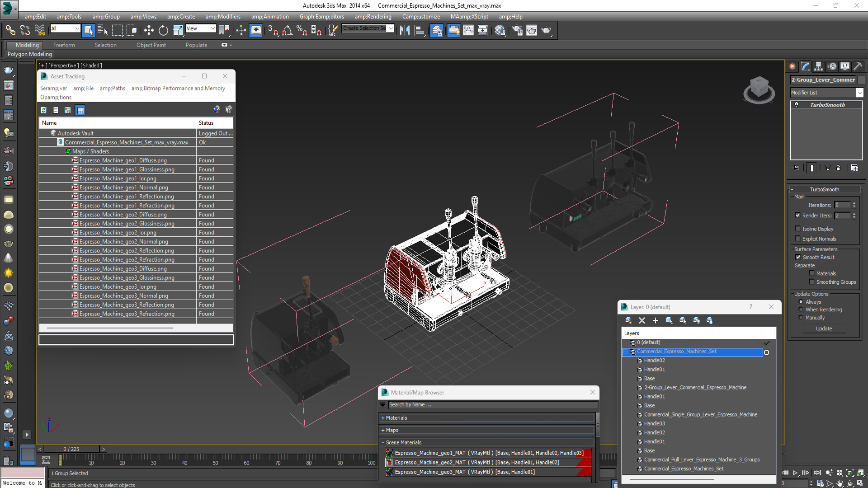Image resolution: width=868 pixels, height=488 pixels.
Task: Switch to the Object Paint ribbon tab
Action: coord(151,45)
